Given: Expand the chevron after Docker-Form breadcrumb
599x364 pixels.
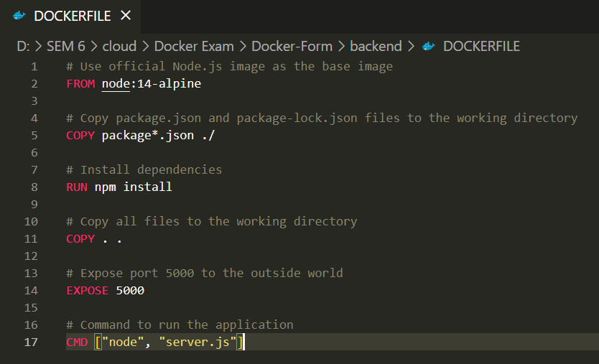Looking at the screenshot, I should (342, 46).
